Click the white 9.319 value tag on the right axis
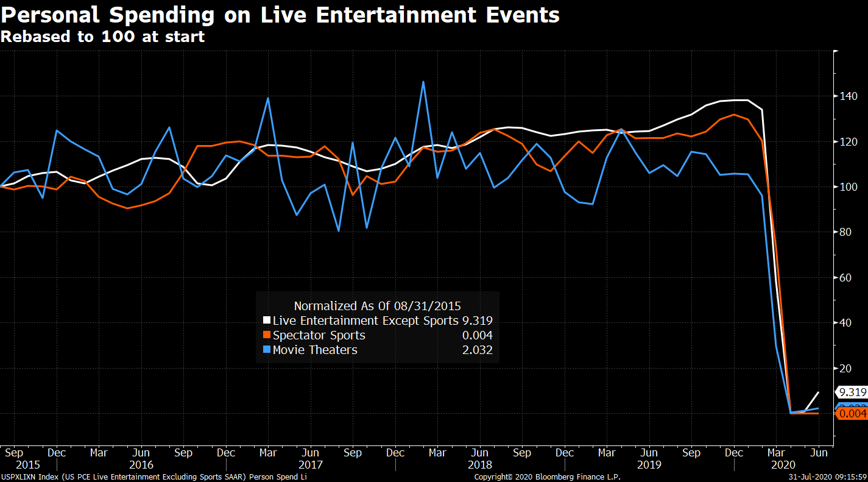This screenshot has width=868, height=482. pyautogui.click(x=852, y=392)
